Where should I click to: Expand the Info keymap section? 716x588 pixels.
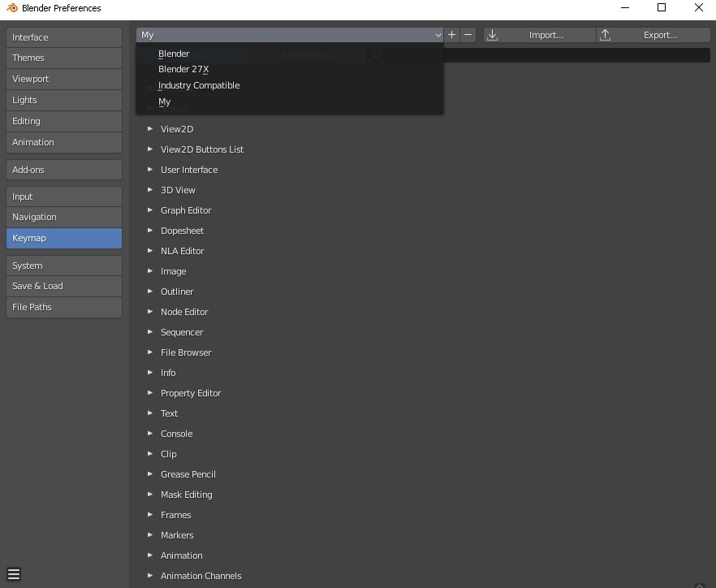coord(149,372)
